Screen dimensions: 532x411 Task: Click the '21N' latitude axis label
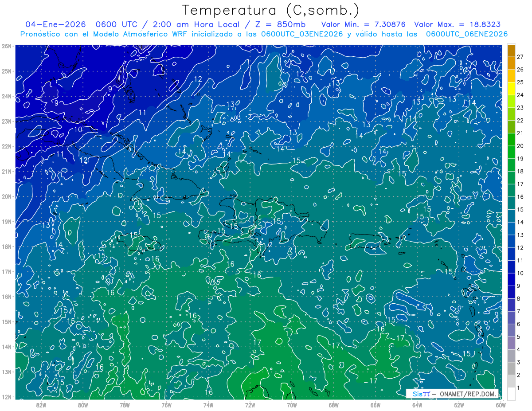pos(6,171)
